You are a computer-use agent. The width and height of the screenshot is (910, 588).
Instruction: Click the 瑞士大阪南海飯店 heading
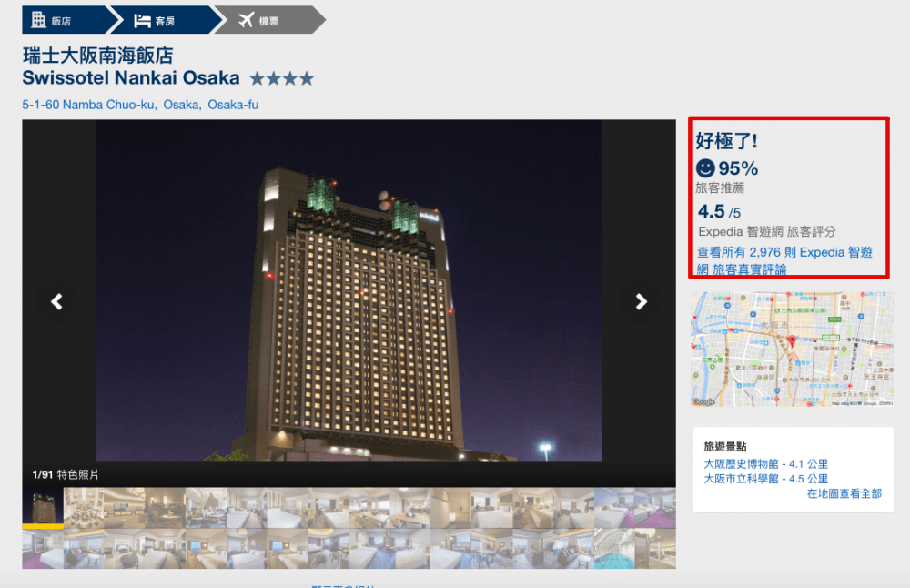point(98,56)
